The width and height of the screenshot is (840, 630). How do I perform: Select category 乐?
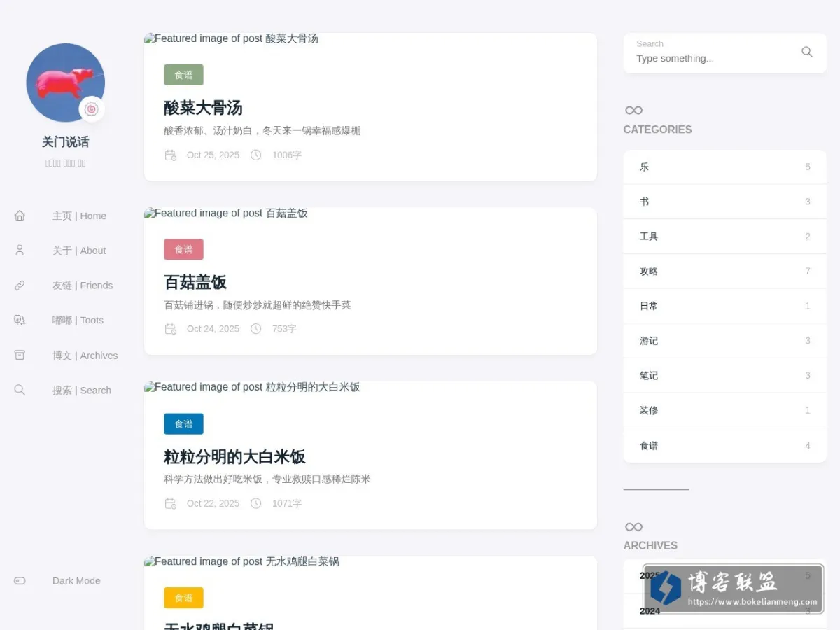click(725, 167)
